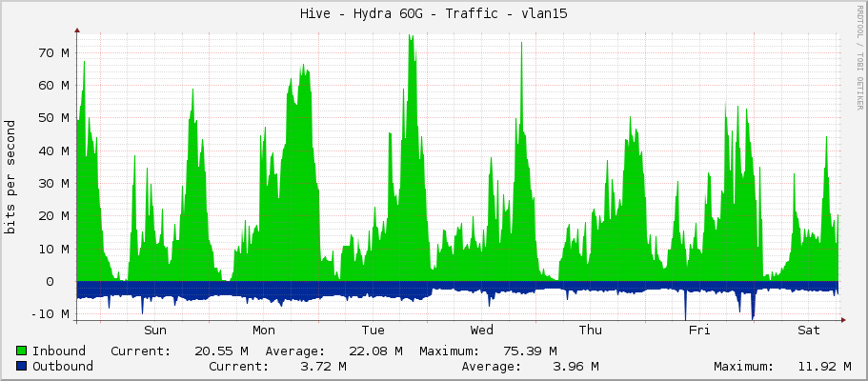
Task: Click the graph title 'Hive - Hydra 60G - Traffic - vlan15'
Action: coord(434,14)
